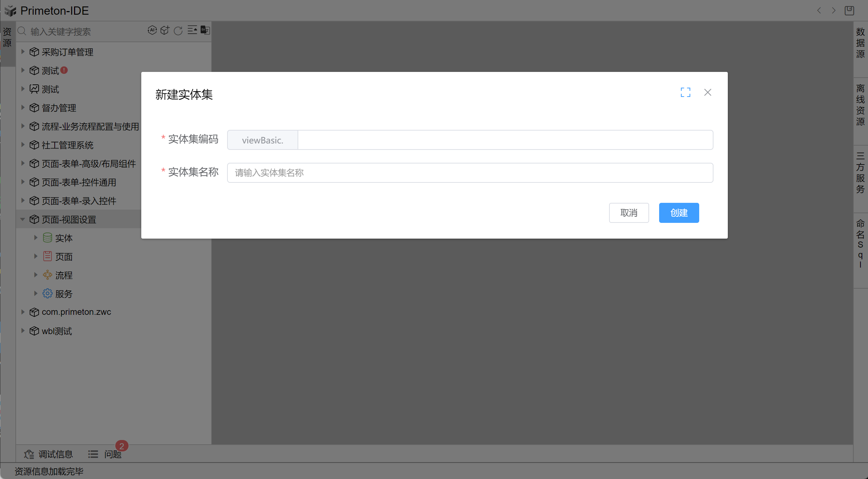Click the 实体集名称 input field

(x=470, y=173)
